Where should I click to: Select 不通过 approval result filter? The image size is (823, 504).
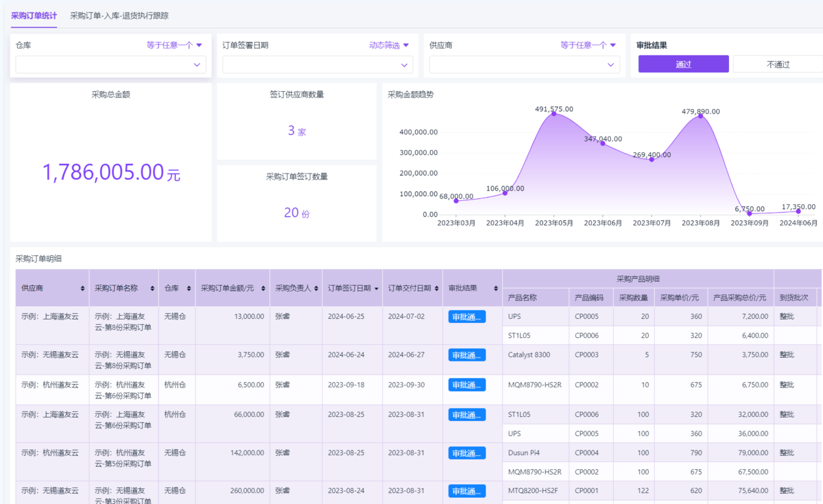tap(778, 64)
